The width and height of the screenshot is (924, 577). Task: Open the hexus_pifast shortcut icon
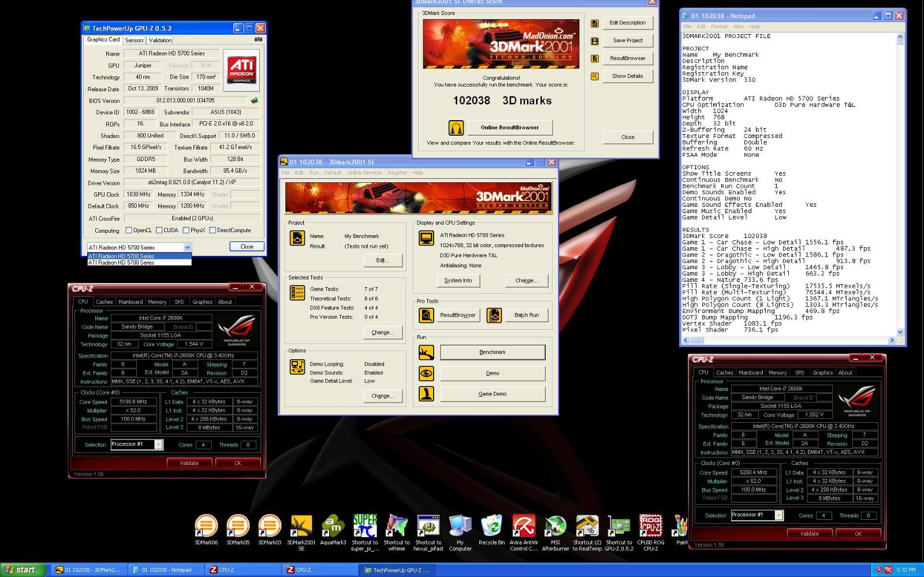429,526
